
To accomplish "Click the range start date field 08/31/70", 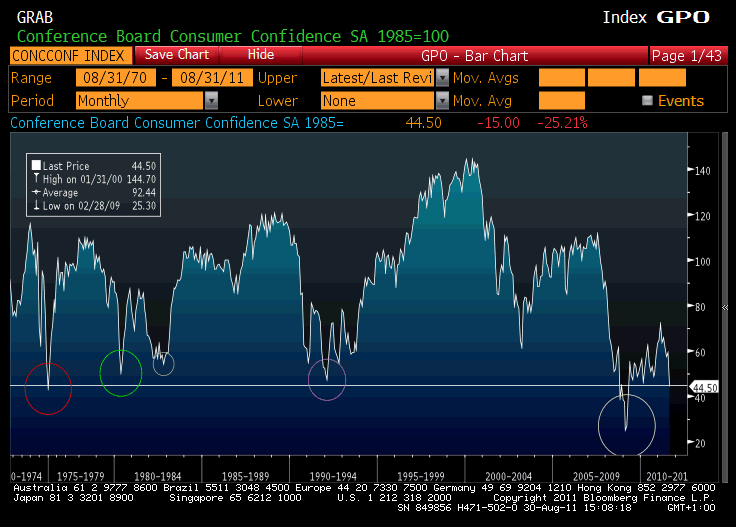I will [x=115, y=78].
